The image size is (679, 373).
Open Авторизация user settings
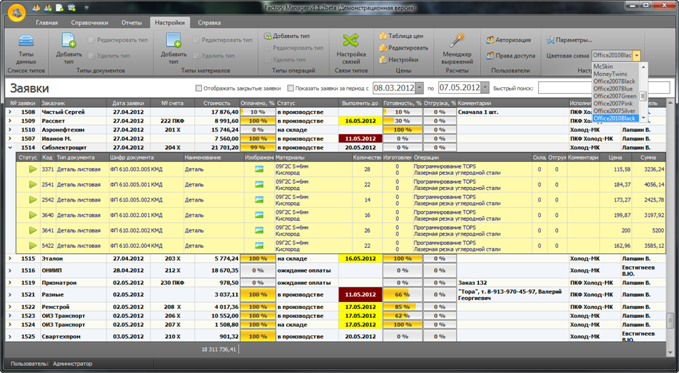[508, 40]
